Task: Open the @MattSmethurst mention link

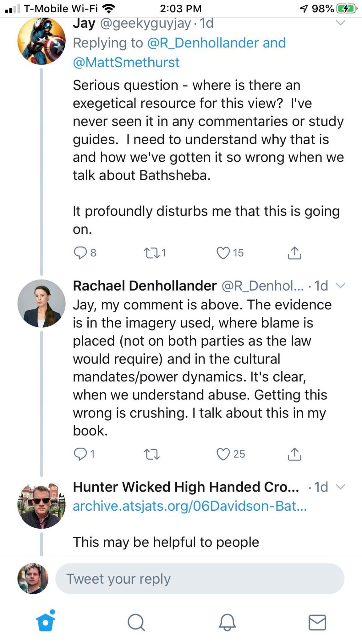Action: (x=126, y=62)
